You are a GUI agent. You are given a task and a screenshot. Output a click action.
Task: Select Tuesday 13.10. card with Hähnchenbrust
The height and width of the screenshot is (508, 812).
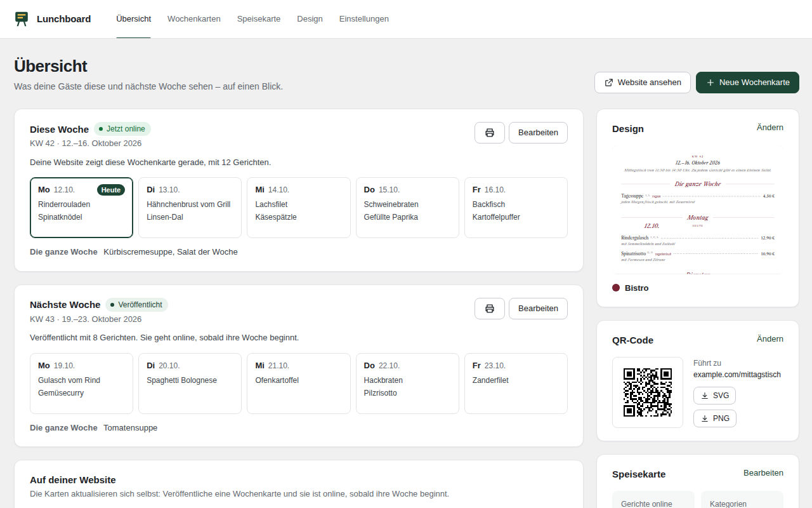(190, 208)
